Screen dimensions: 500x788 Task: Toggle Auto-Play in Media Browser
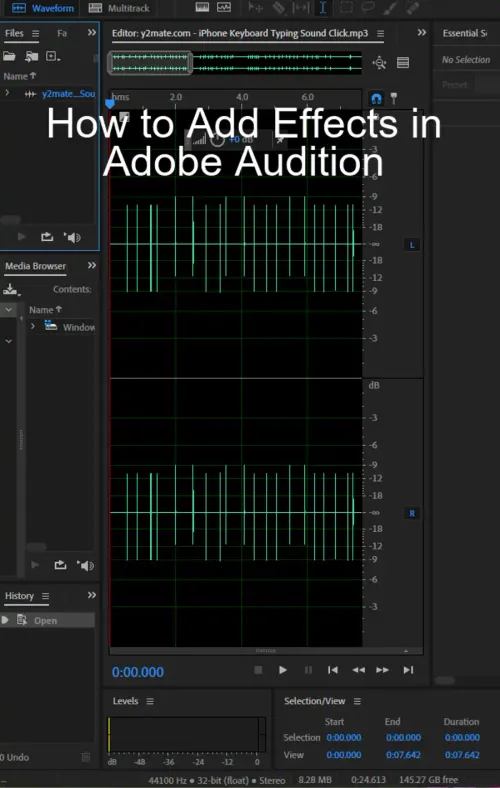point(85,565)
